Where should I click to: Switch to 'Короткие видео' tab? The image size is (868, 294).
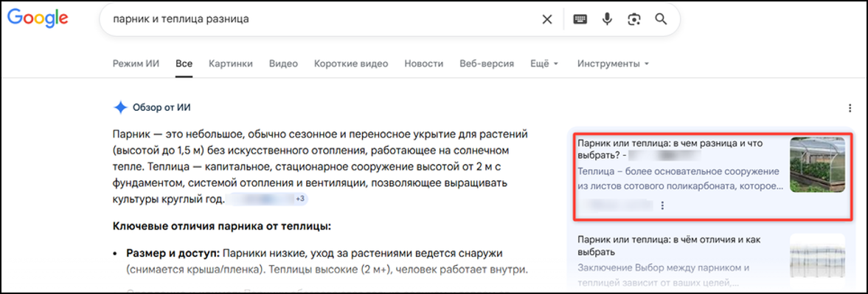(351, 64)
